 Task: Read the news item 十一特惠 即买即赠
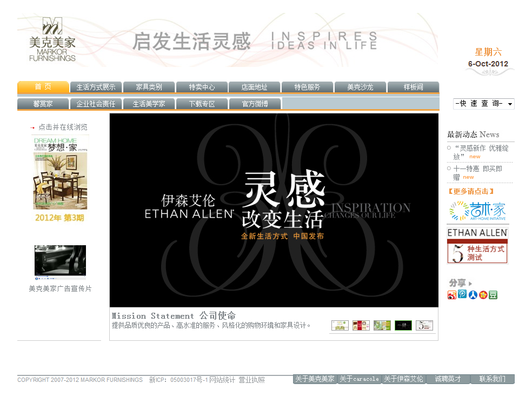click(478, 172)
